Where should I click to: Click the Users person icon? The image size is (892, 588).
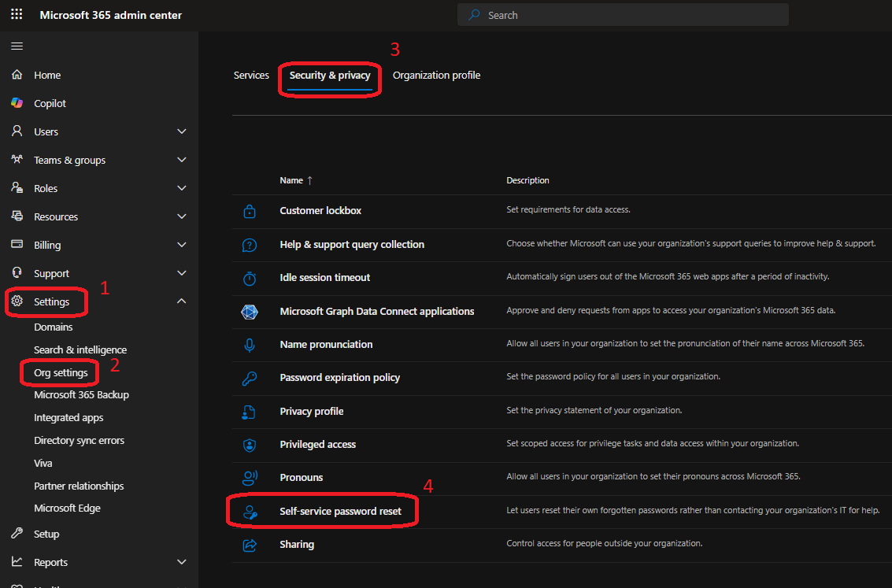point(17,131)
